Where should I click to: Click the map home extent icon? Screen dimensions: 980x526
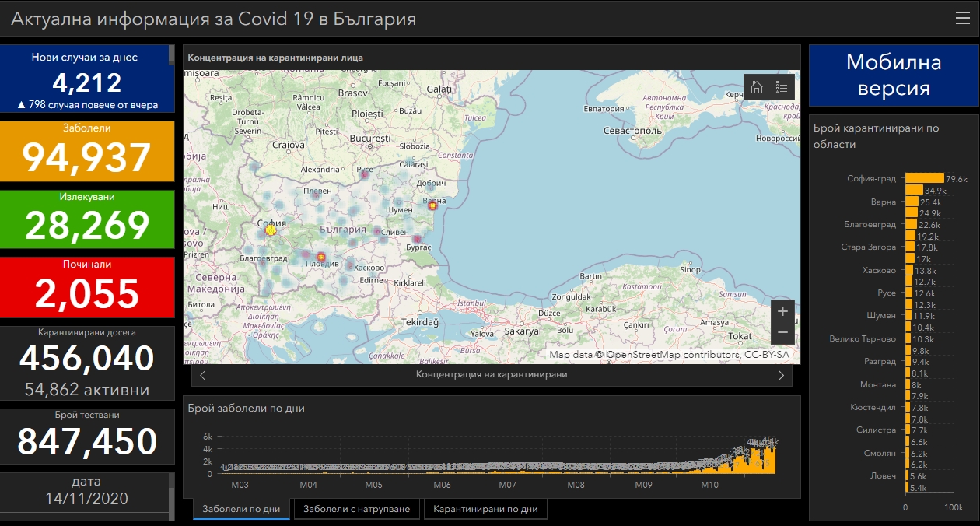click(x=756, y=87)
